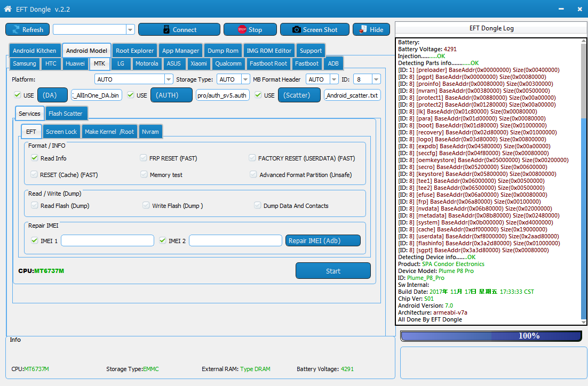Open the Root Explorer tab
588x386 pixels.
pyautogui.click(x=134, y=51)
